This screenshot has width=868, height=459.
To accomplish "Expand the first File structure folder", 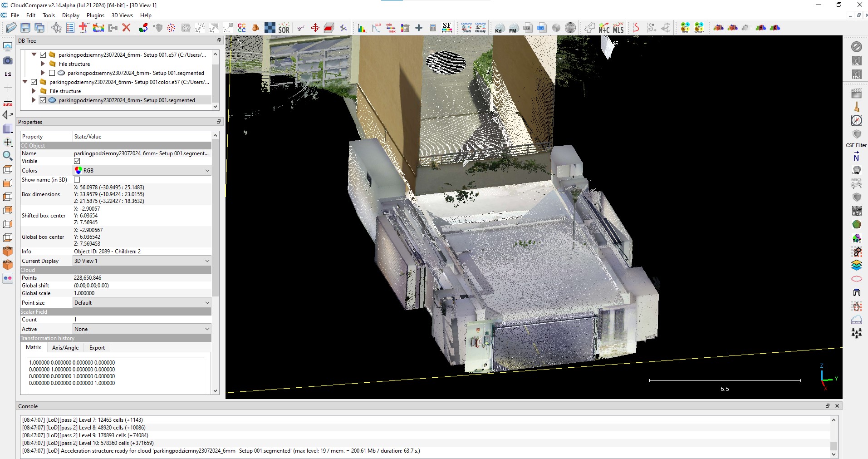I will click(43, 64).
